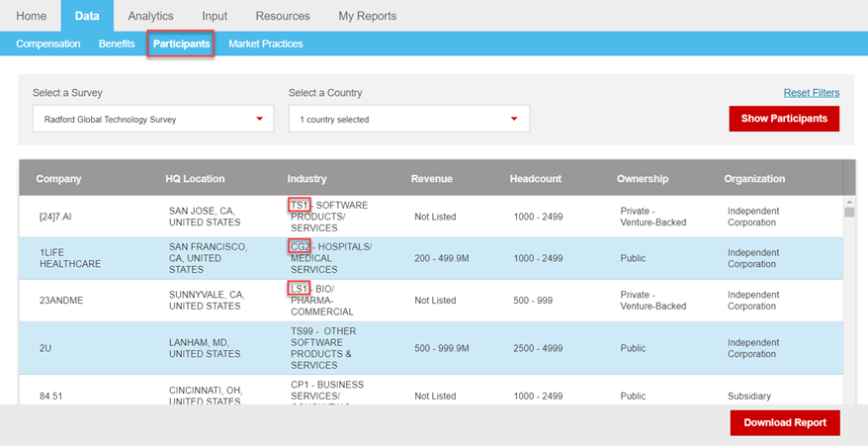Click the SAN FRANCISCO, CA location cell
Viewport: 868px width, 446px height.
209,258
